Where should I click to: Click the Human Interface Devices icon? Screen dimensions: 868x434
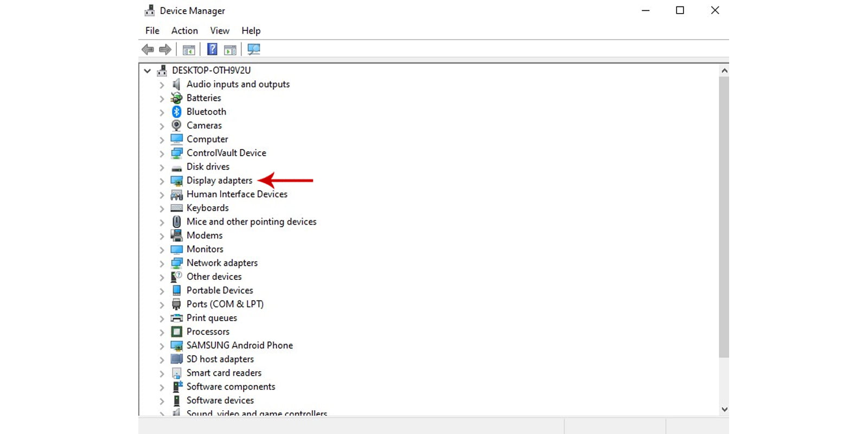(176, 194)
